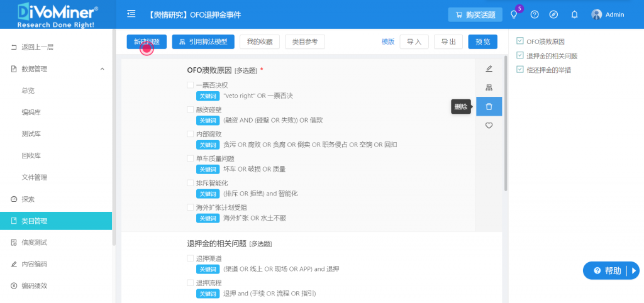Click the 引用算法模型 button
This screenshot has height=303, width=644.
coord(203,41)
